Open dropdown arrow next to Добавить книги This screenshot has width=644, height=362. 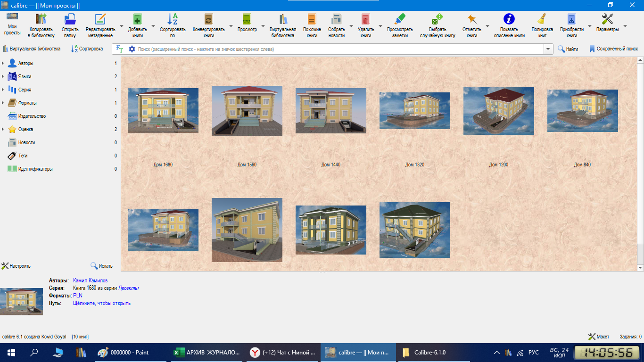pyautogui.click(x=153, y=26)
